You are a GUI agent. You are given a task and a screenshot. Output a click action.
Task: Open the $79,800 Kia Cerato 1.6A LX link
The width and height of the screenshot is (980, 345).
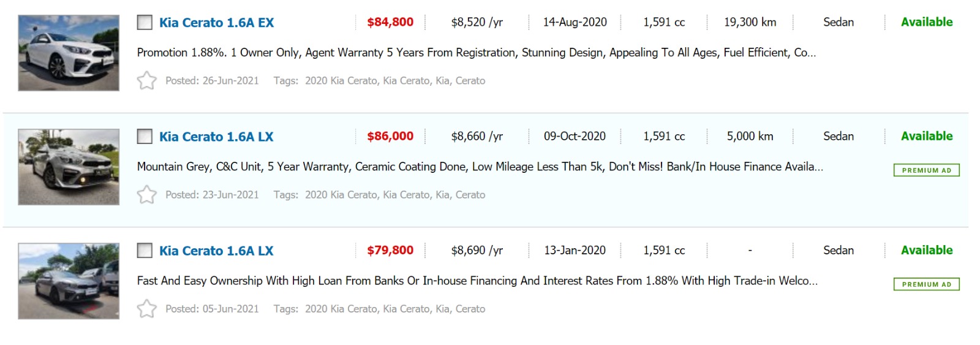216,251
